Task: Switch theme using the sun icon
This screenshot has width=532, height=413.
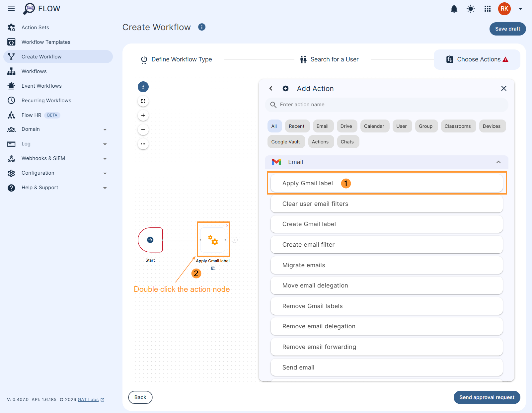Action: (471, 9)
